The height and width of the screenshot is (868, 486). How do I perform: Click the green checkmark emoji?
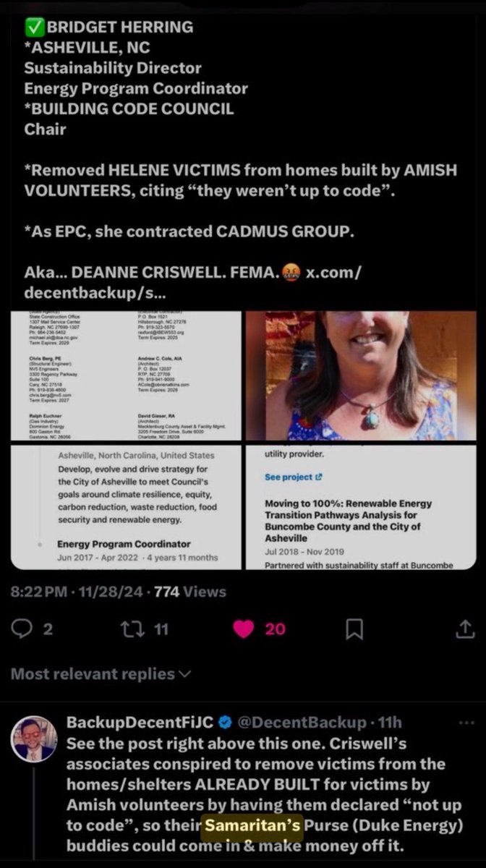(33, 27)
